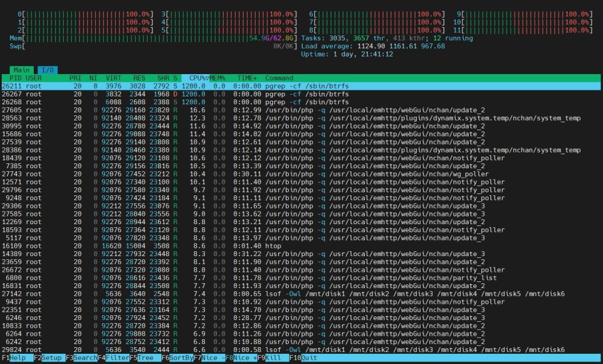Select process row PID 27605

(301, 110)
